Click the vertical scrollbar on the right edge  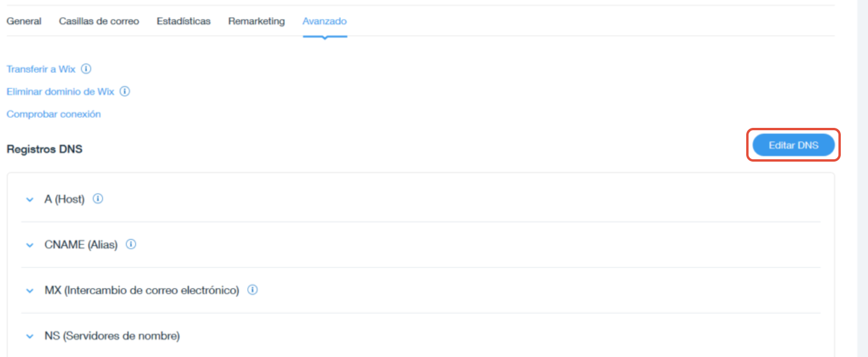pyautogui.click(x=863, y=178)
